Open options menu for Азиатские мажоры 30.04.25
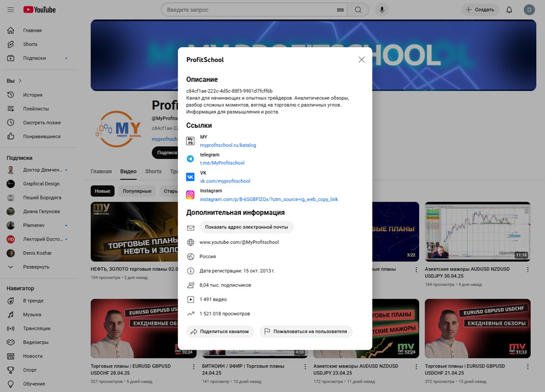 [528, 269]
